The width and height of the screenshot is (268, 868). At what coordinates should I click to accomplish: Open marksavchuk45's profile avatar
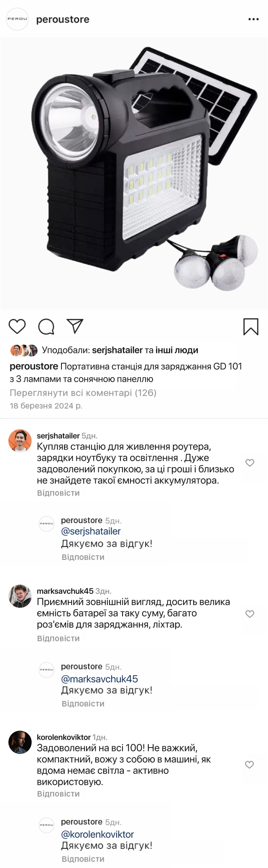20,596
